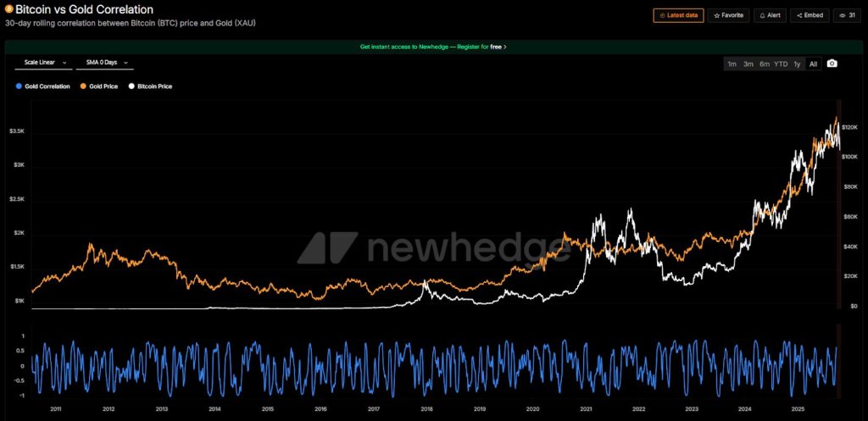Select the 1y time range

pyautogui.click(x=797, y=64)
